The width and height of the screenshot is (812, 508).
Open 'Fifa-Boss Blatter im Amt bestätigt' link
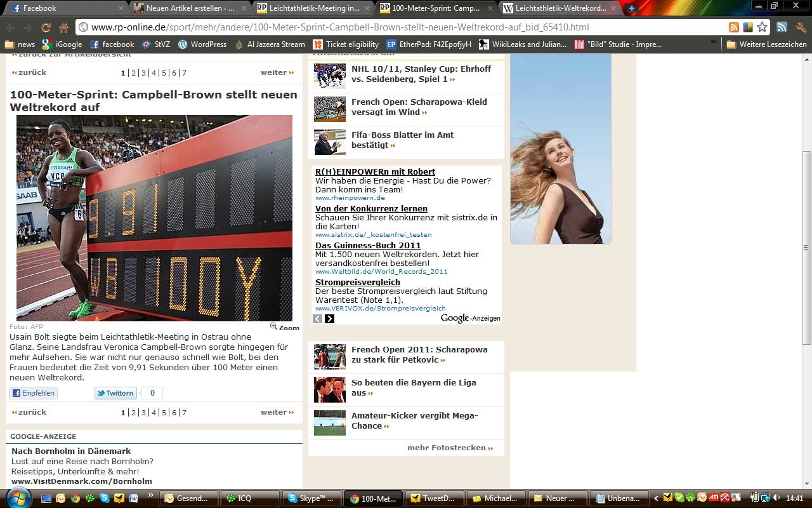click(403, 140)
